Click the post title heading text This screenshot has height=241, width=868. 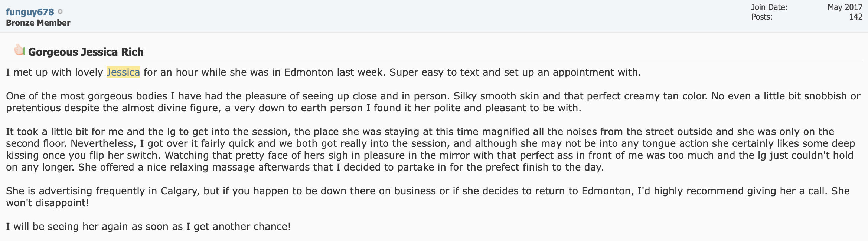coord(86,52)
